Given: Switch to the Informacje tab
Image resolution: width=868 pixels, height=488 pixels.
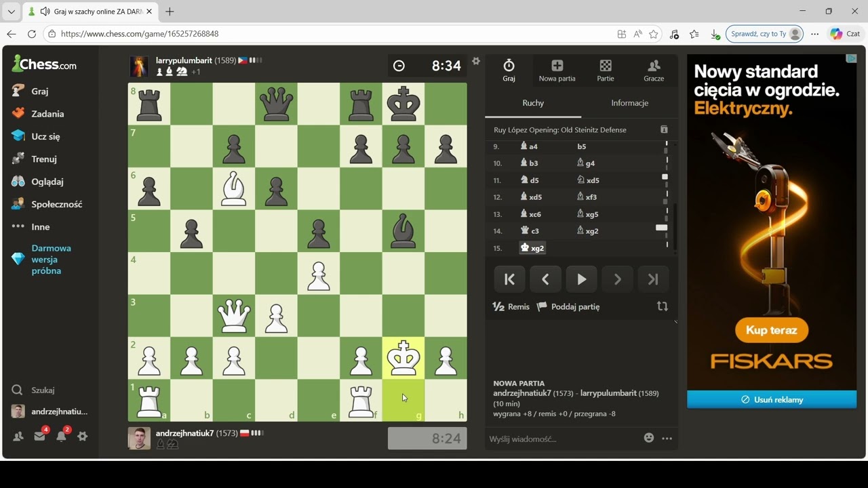Looking at the screenshot, I should pyautogui.click(x=629, y=103).
